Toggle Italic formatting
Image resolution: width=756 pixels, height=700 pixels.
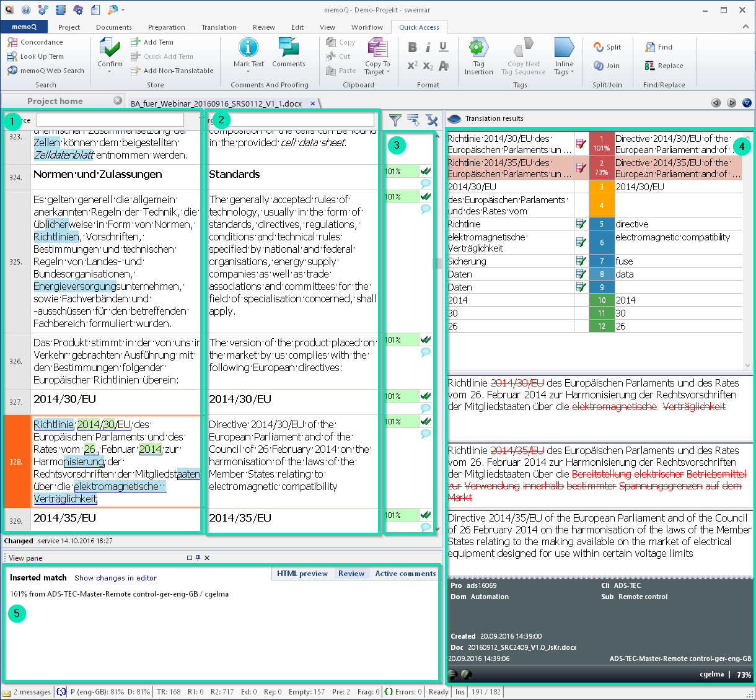pos(428,48)
